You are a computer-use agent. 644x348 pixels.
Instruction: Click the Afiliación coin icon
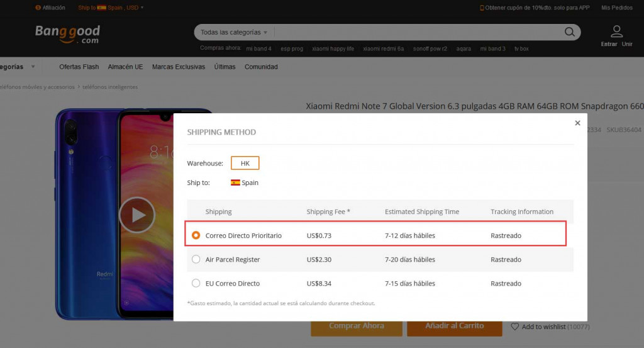pyautogui.click(x=38, y=8)
